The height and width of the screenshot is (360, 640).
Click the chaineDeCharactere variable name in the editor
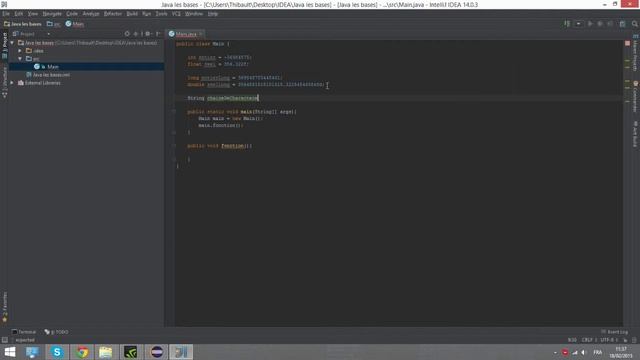(x=233, y=98)
